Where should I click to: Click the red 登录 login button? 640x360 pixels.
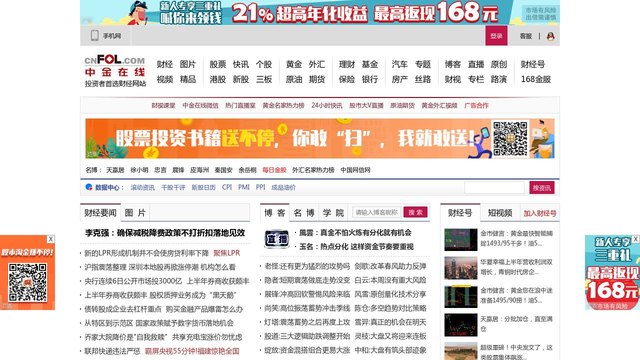[x=496, y=36]
